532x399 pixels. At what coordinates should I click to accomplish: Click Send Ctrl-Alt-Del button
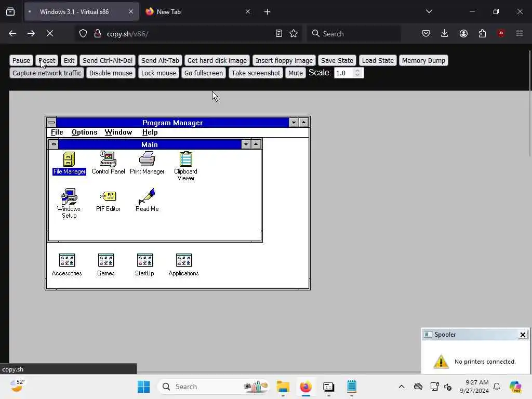(108, 60)
